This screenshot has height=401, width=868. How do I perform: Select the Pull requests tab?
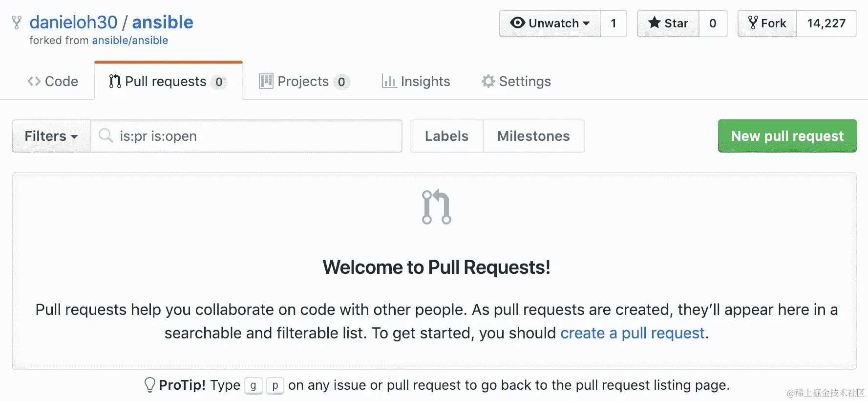[x=169, y=81]
